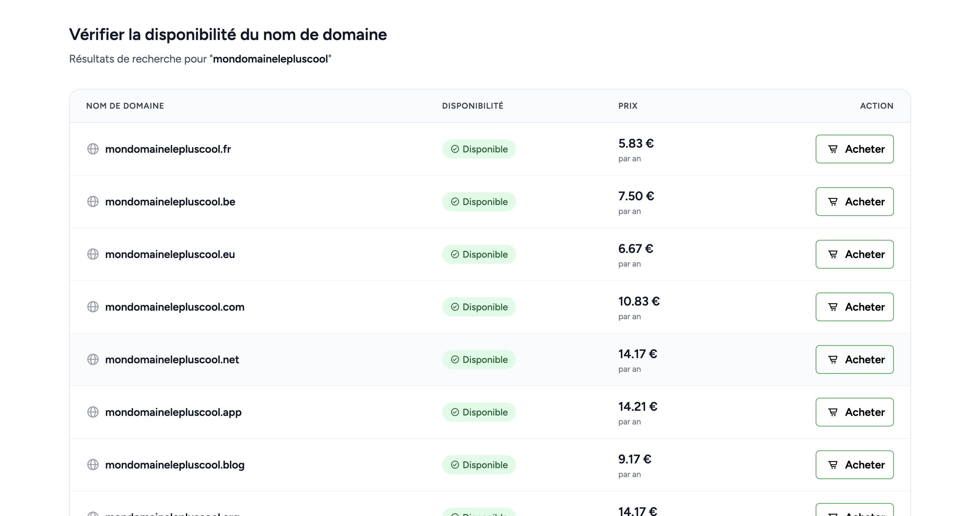Click the globe icon beside mondomainelepluscool.eu
Viewport: 980px width, 516px height.
tap(93, 254)
